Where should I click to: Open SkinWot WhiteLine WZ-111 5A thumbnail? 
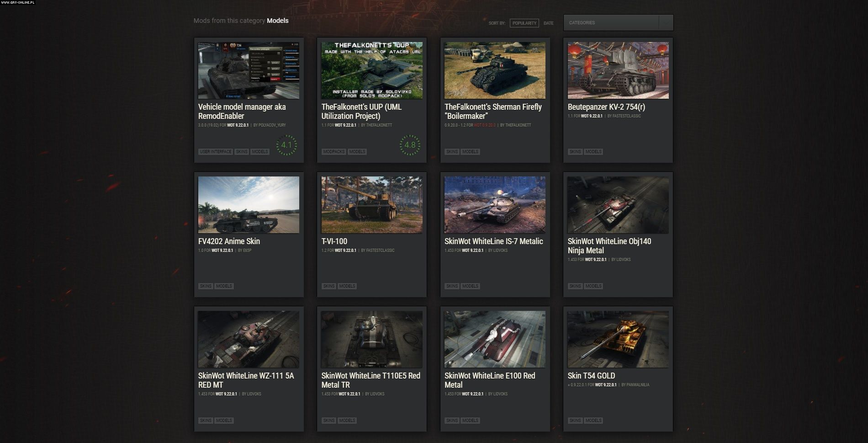249,339
